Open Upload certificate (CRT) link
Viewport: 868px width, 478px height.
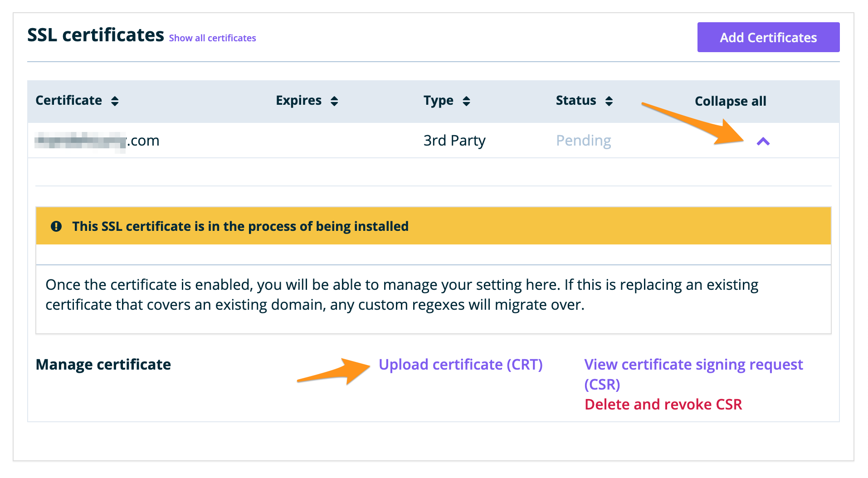click(x=460, y=365)
